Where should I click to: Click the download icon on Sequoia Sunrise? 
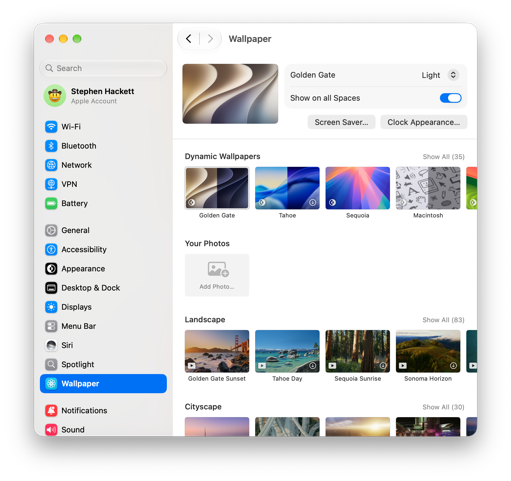coord(383,366)
